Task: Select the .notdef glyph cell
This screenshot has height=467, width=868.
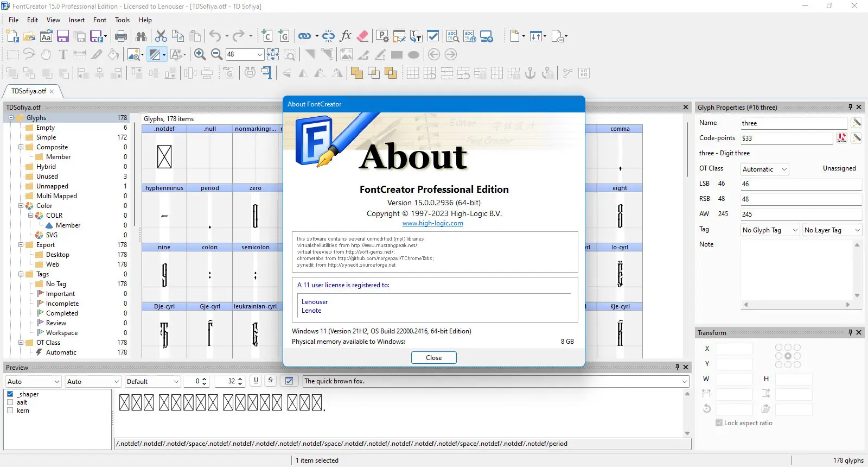Action: pyautogui.click(x=164, y=154)
